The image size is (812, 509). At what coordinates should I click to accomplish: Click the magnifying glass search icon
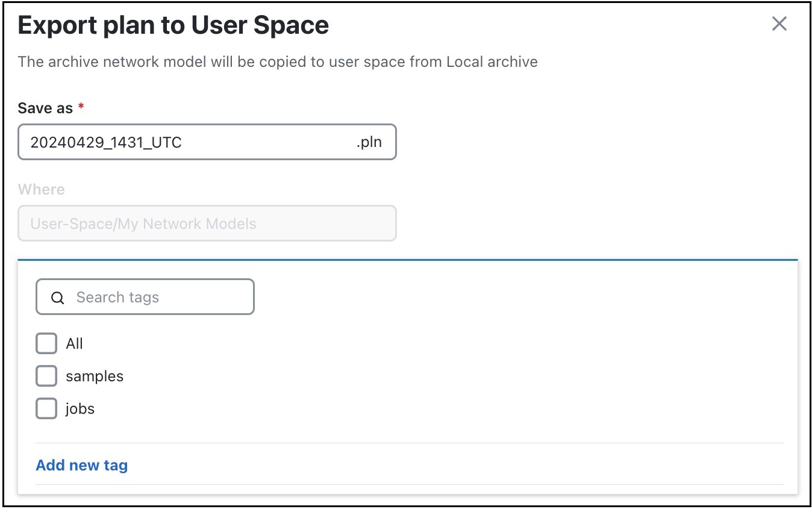pos(57,297)
